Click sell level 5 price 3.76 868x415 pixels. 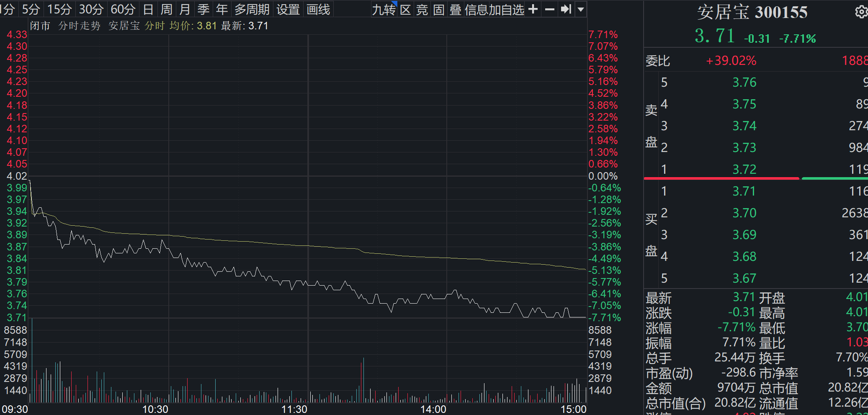coord(744,82)
